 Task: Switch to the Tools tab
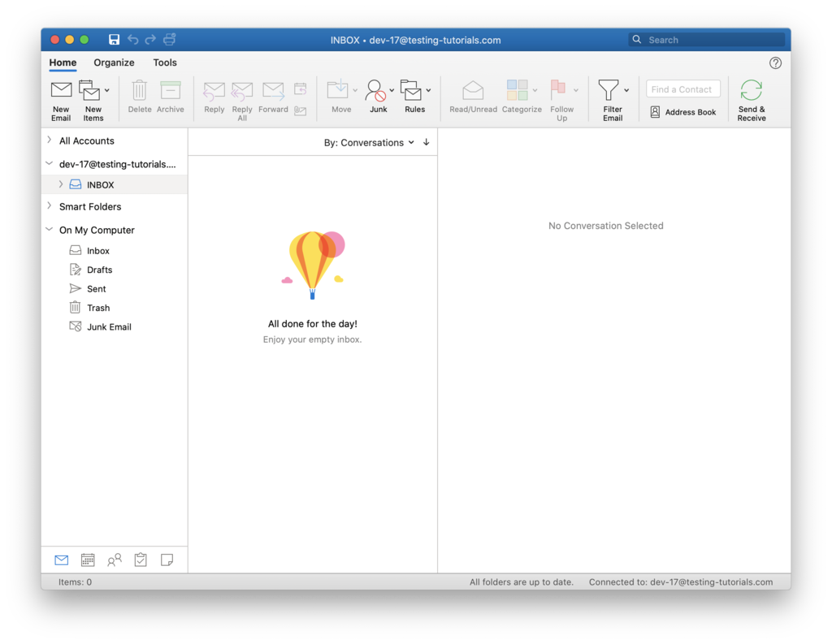(x=165, y=63)
